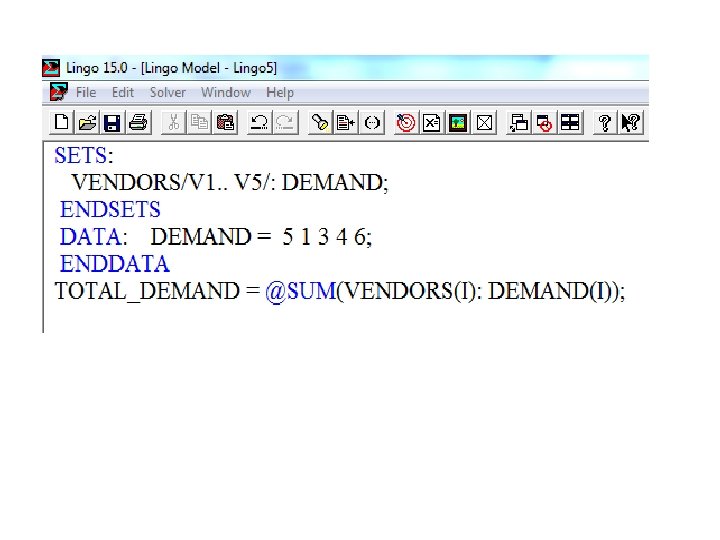Show solution report via X= icon
The height and width of the screenshot is (540, 720).
[x=432, y=123]
